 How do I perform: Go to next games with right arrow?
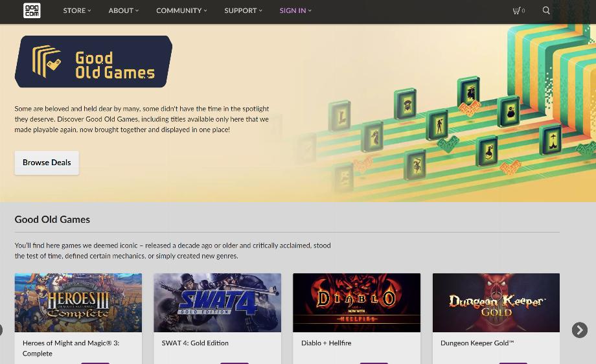579,330
